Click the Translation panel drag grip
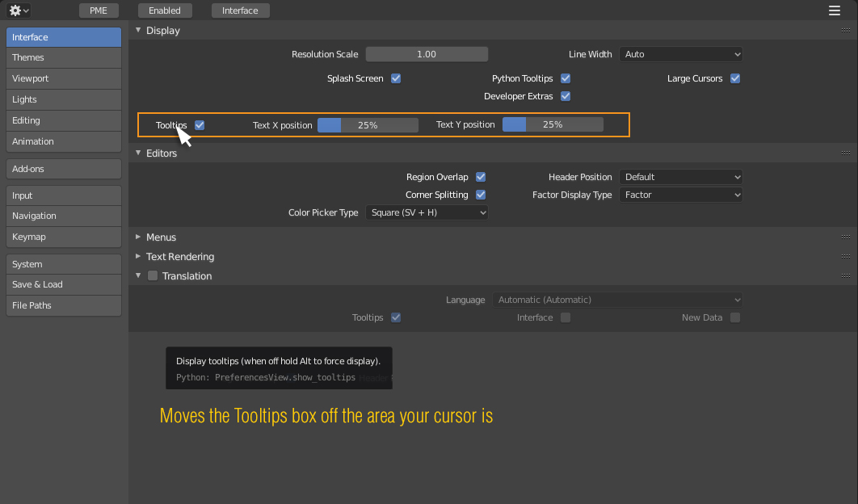The image size is (858, 504). coord(845,275)
